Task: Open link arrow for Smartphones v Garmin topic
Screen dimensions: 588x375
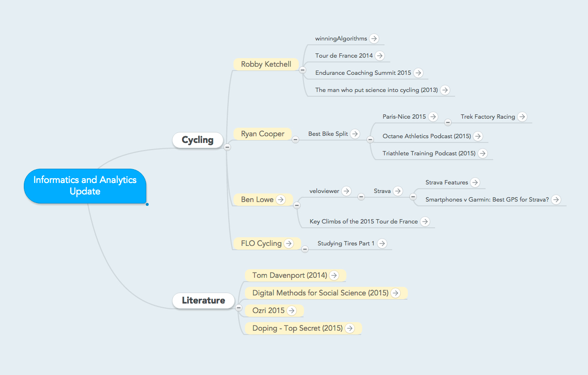Action: [556, 200]
